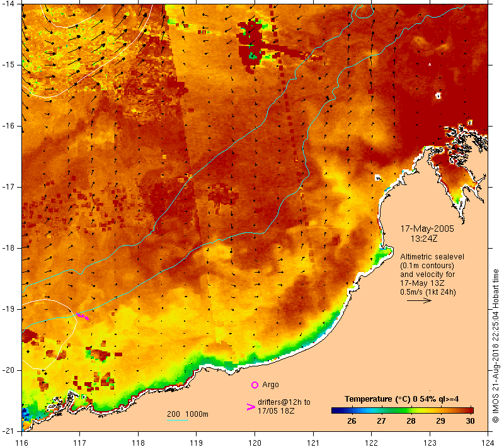The image size is (504, 447).
Task: Click the 'Argo' legend label
Action: [x=270, y=385]
